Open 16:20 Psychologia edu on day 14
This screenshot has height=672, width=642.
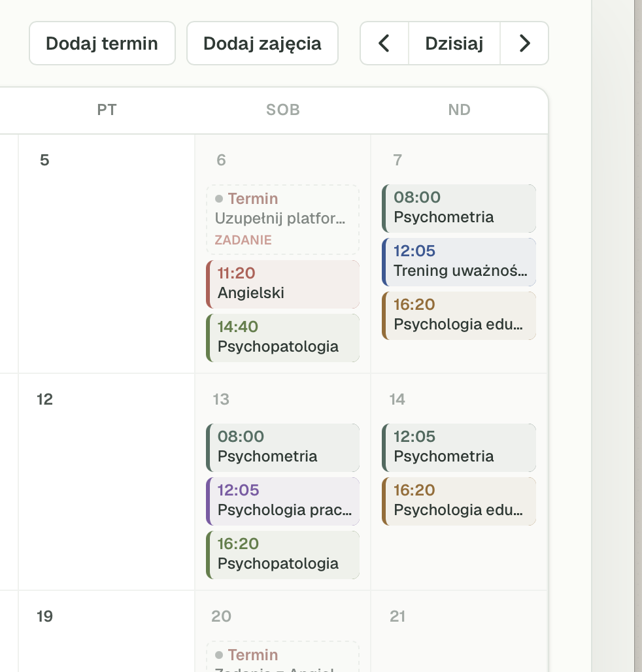point(459,501)
